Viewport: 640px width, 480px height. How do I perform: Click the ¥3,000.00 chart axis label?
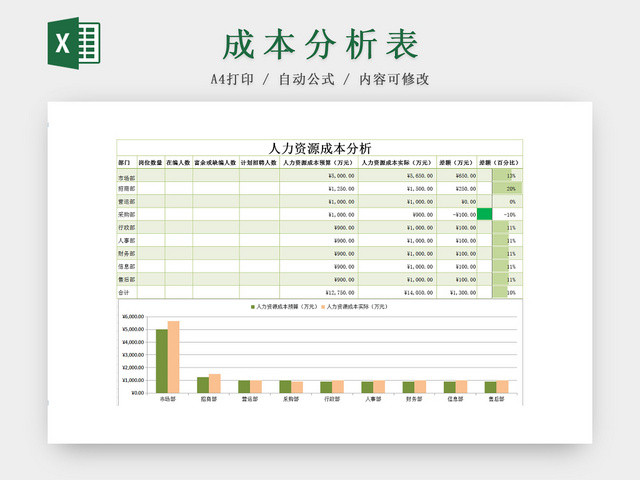[x=133, y=355]
